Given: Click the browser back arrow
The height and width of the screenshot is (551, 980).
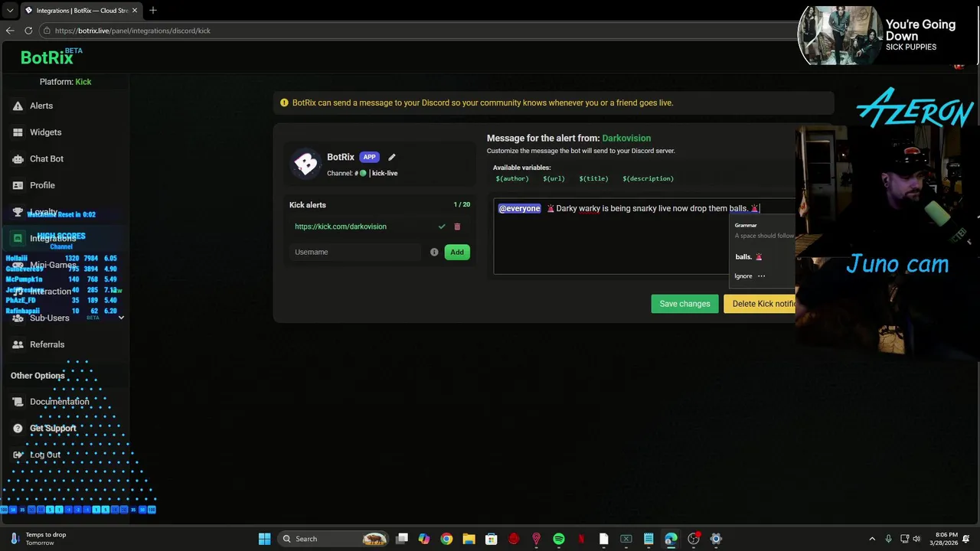Looking at the screenshot, I should click(10, 31).
